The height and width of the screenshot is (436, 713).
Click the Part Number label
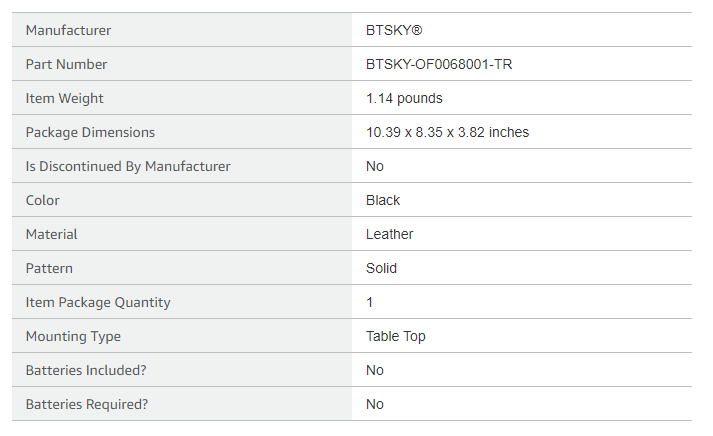tap(66, 64)
